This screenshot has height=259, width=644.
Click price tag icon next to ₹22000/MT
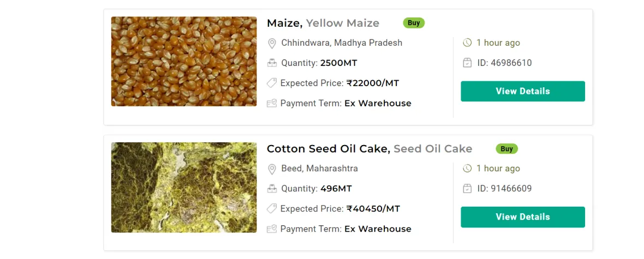pos(271,83)
